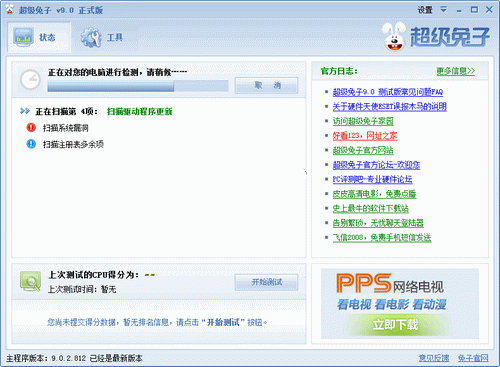The width and height of the screenshot is (500, 367).
Task: Open PC评测吧-专业硬件论坛 link
Action: 372,179
